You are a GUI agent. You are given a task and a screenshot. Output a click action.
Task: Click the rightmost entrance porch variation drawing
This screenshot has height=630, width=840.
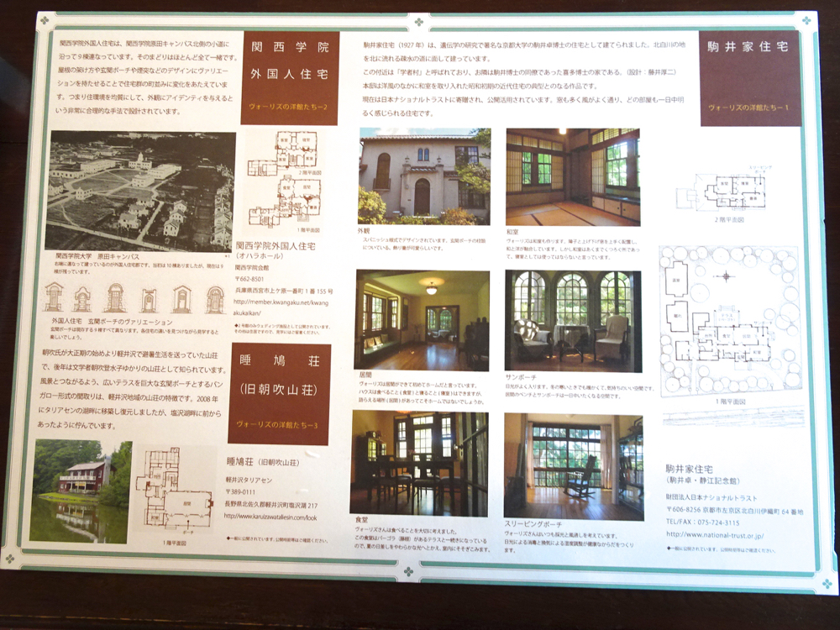pyautogui.click(x=215, y=300)
